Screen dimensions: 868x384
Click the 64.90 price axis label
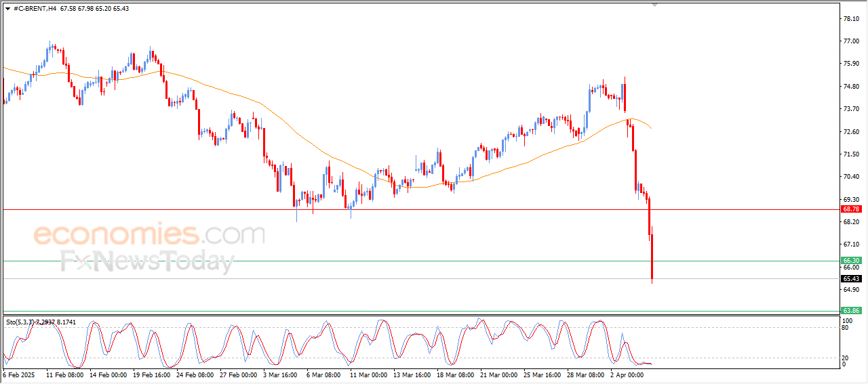(851, 290)
